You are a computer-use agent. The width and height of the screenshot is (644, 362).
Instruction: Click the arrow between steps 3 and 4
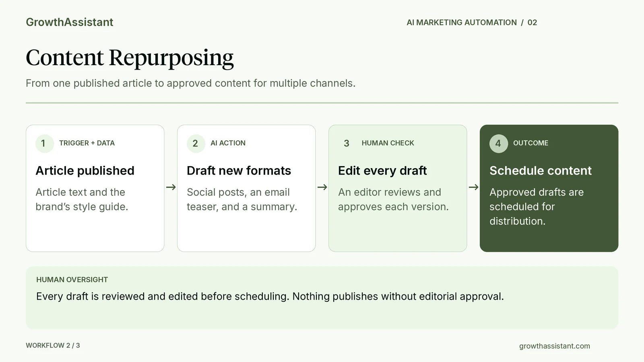point(474,187)
